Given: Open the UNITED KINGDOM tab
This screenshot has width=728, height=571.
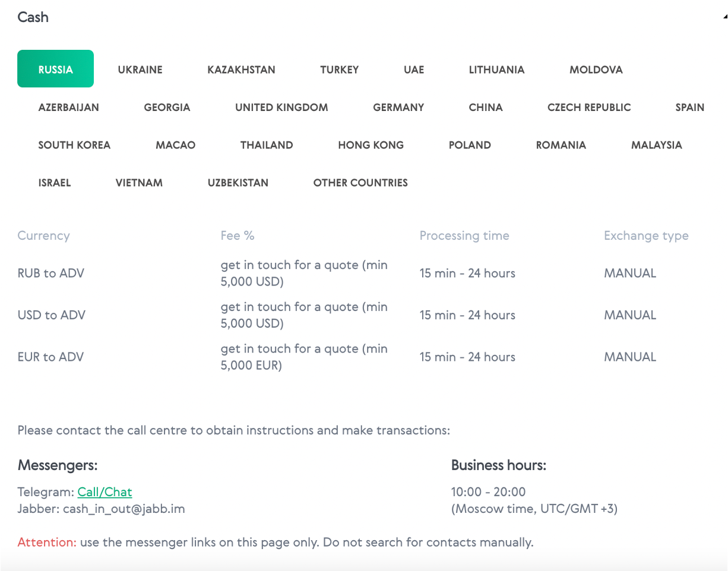Looking at the screenshot, I should (x=281, y=107).
